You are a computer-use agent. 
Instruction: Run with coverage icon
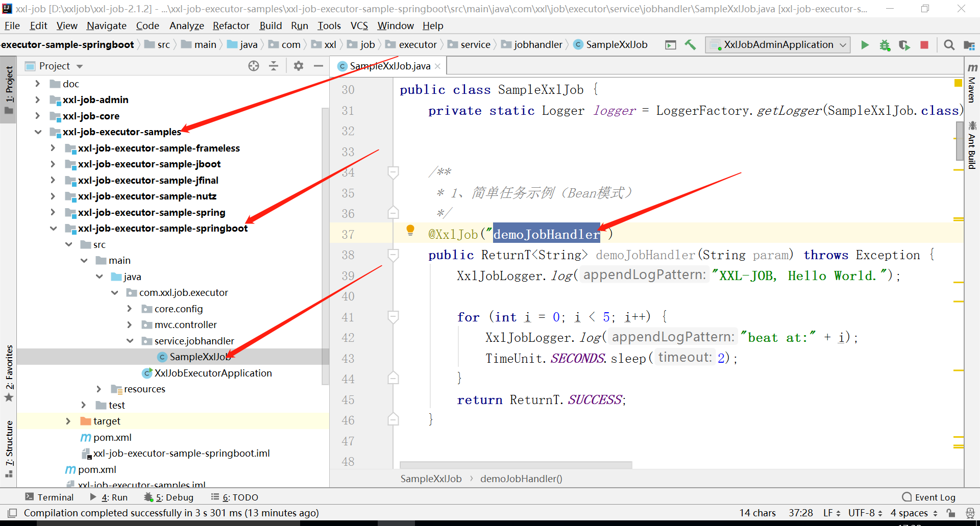coord(904,45)
